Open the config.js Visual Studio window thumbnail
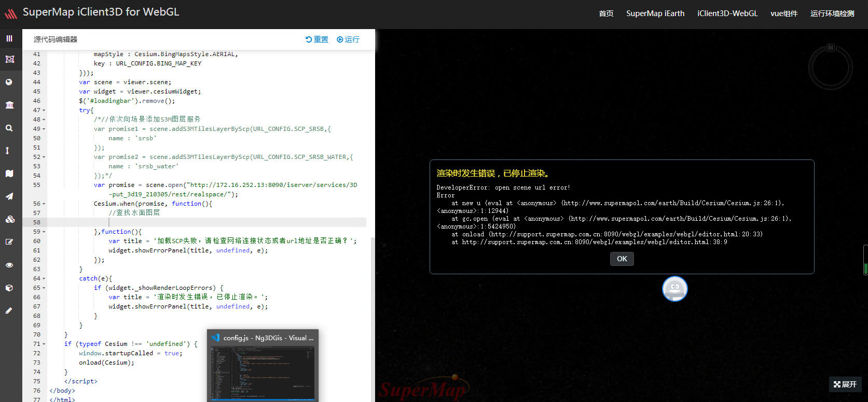 tap(263, 366)
